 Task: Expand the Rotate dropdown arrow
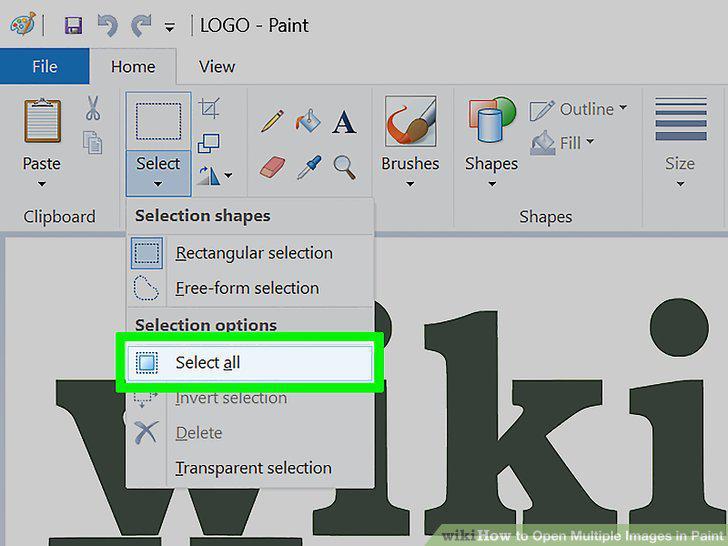pyautogui.click(x=228, y=176)
